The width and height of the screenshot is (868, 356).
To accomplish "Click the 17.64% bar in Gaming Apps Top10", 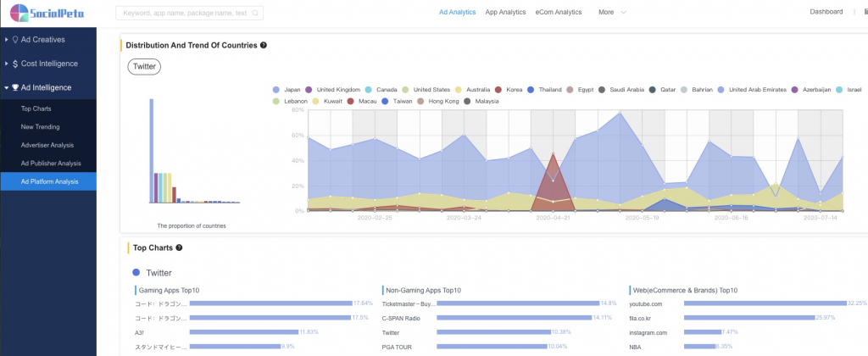I will [x=271, y=303].
